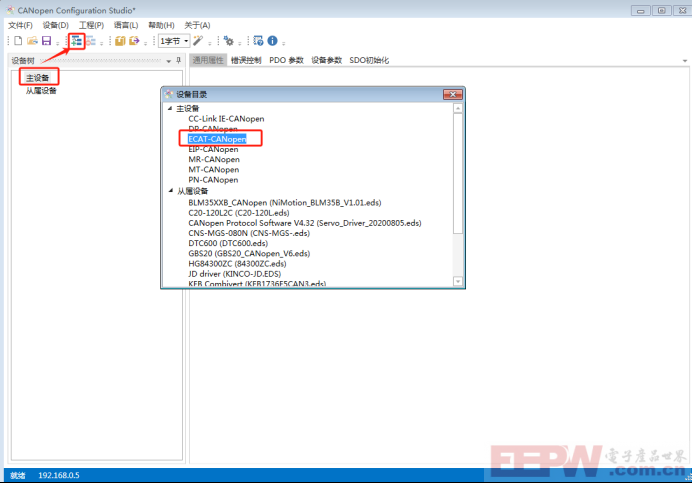This screenshot has height=483, width=692.
Task: Open the tab overflow arrow at the right edge of the tab bar
Action: point(685,61)
